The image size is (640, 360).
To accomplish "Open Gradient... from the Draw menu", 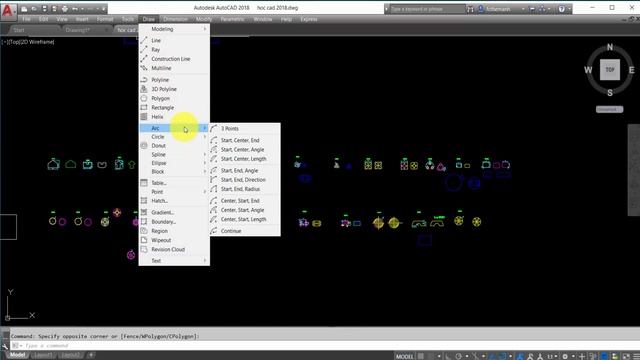I will [174, 213].
